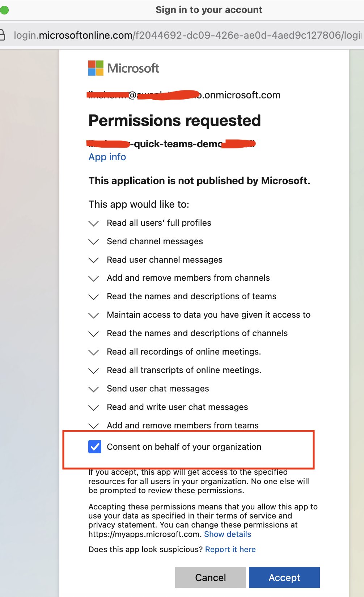
Task: Expand the Send channel messages permission
Action: click(x=93, y=242)
